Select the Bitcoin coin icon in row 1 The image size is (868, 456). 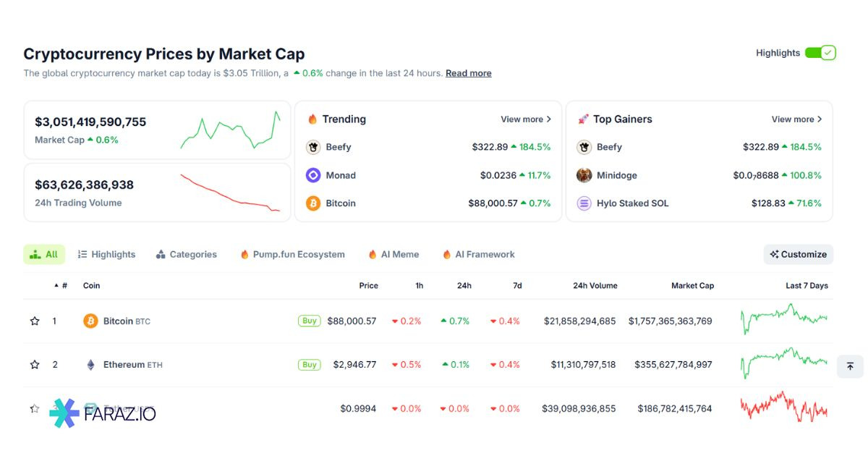click(90, 321)
